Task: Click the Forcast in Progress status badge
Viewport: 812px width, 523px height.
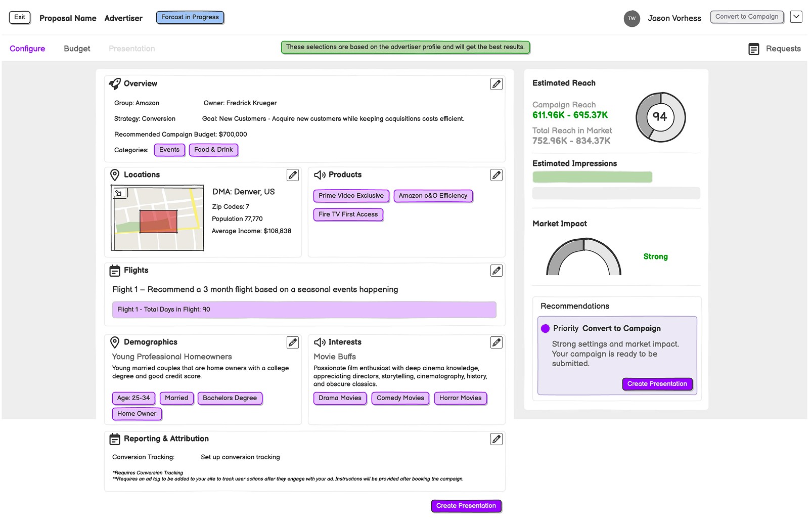Action: tap(190, 17)
